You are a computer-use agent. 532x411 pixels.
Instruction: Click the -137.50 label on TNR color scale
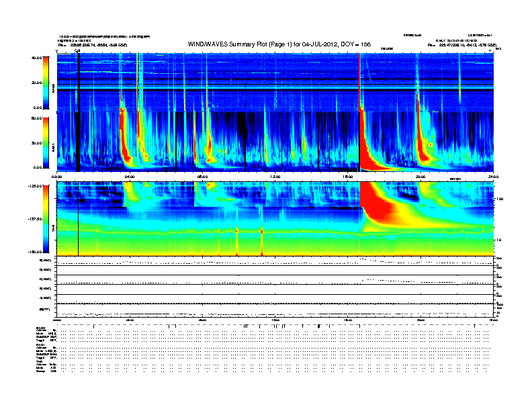click(35, 219)
